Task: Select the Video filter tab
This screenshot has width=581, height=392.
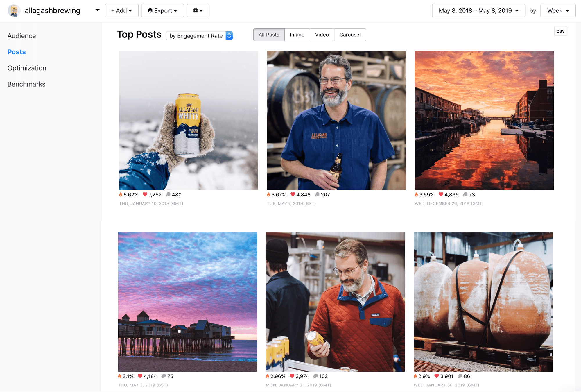Action: click(322, 35)
